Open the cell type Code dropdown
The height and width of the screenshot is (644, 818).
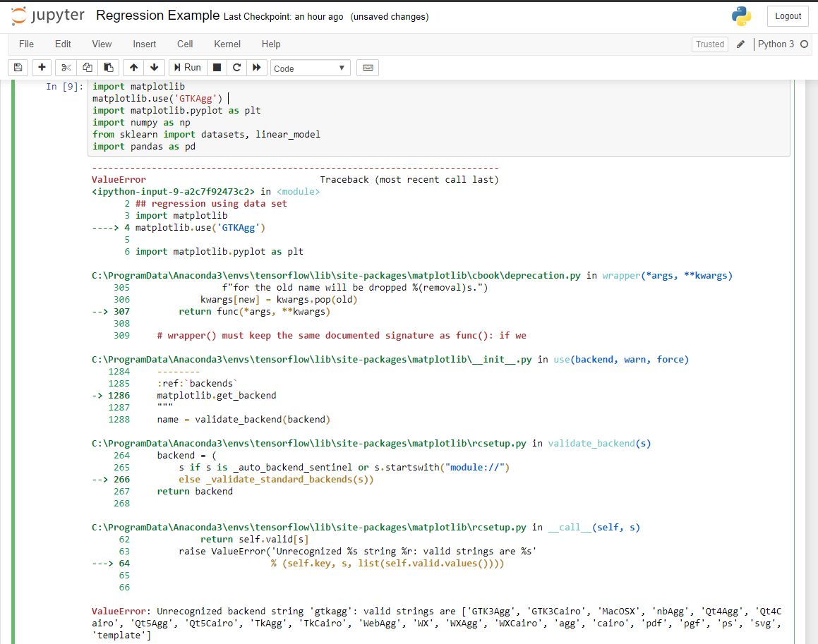(x=309, y=68)
